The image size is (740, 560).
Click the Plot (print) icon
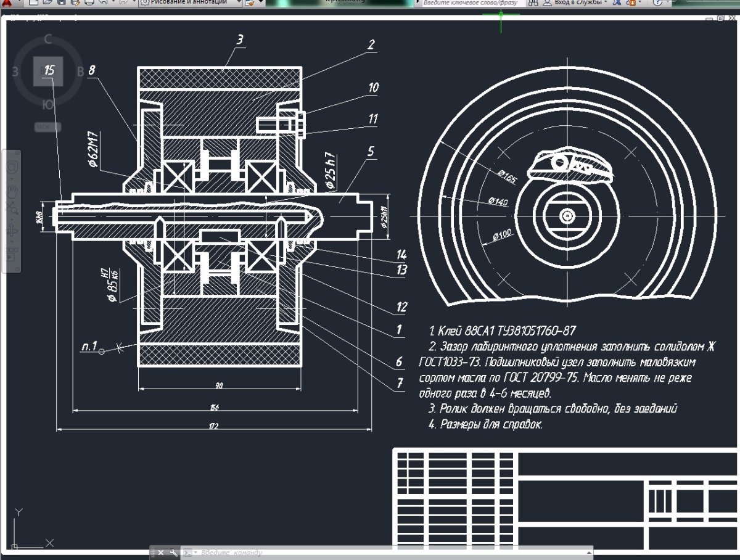tap(89, 2)
